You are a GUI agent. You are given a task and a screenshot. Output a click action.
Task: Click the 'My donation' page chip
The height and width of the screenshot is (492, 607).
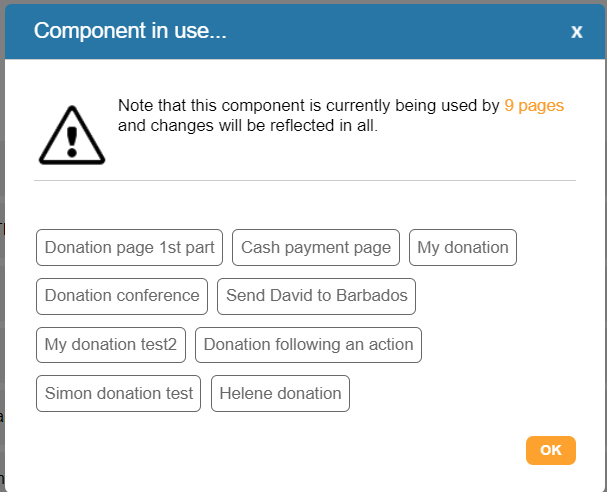[x=463, y=247]
